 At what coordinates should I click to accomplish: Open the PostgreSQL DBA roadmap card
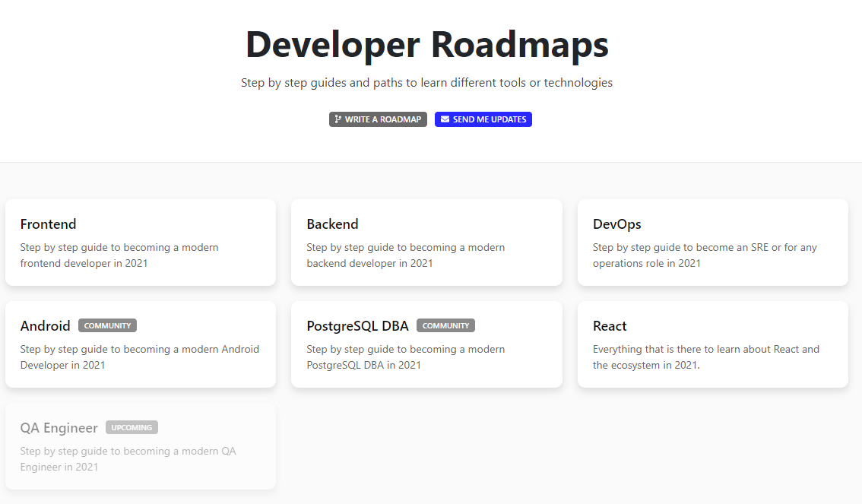[x=426, y=344]
